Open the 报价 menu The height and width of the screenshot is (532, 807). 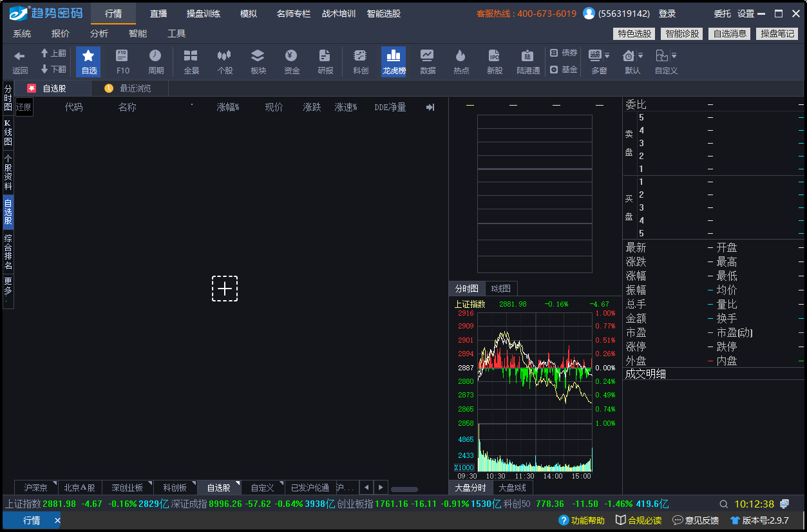point(61,33)
